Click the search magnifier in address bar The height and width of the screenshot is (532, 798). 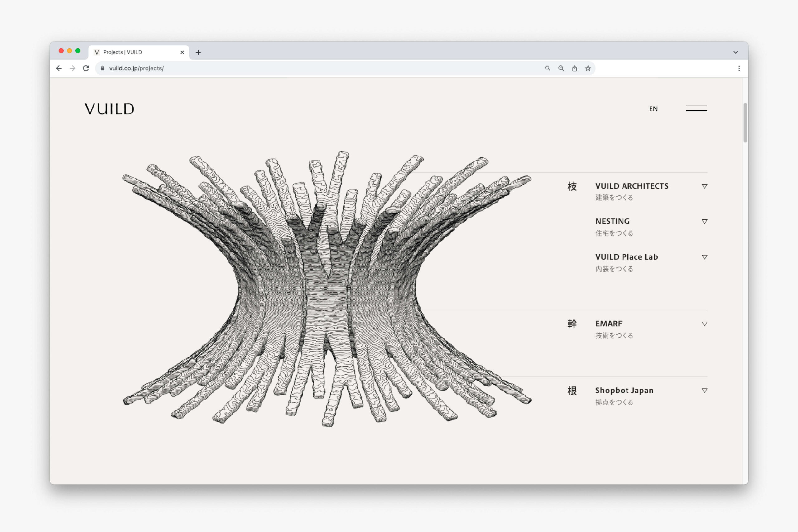tap(547, 69)
